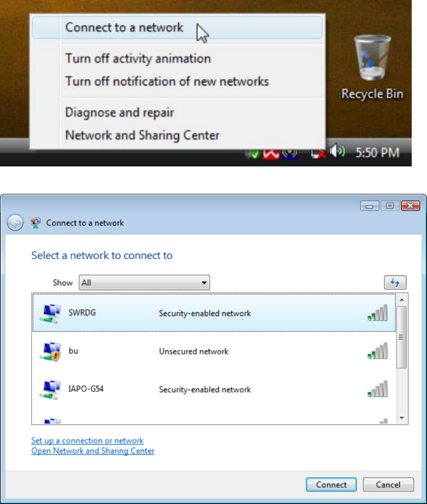The height and width of the screenshot is (504, 427).
Task: Click the back arrow in dialog header
Action: click(x=15, y=222)
